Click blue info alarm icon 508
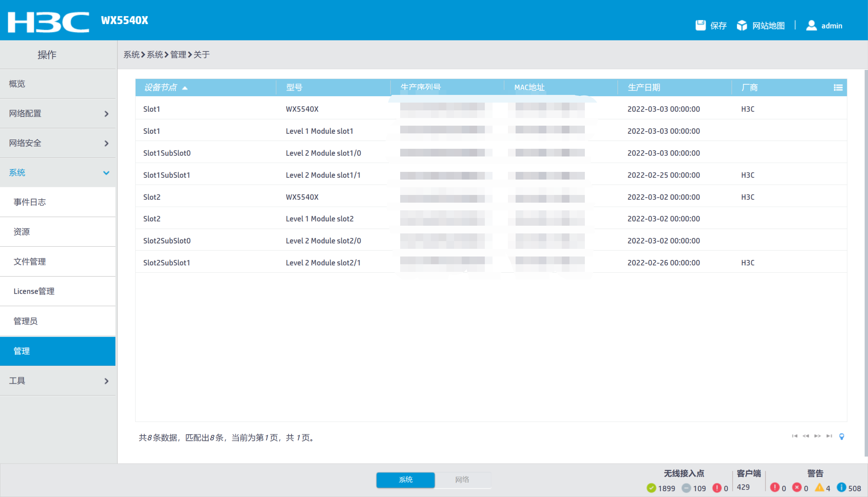This screenshot has height=497, width=868. (841, 487)
